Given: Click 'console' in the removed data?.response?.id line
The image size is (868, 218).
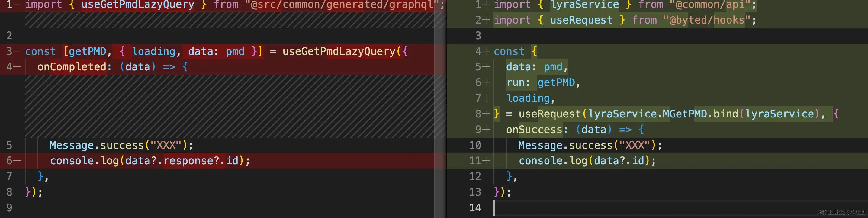Looking at the screenshot, I should coord(72,161).
